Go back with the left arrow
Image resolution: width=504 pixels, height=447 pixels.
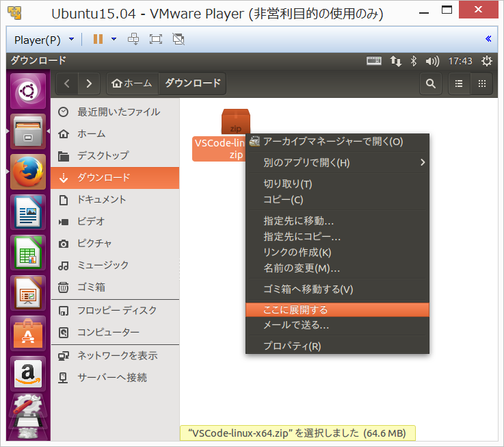(67, 84)
